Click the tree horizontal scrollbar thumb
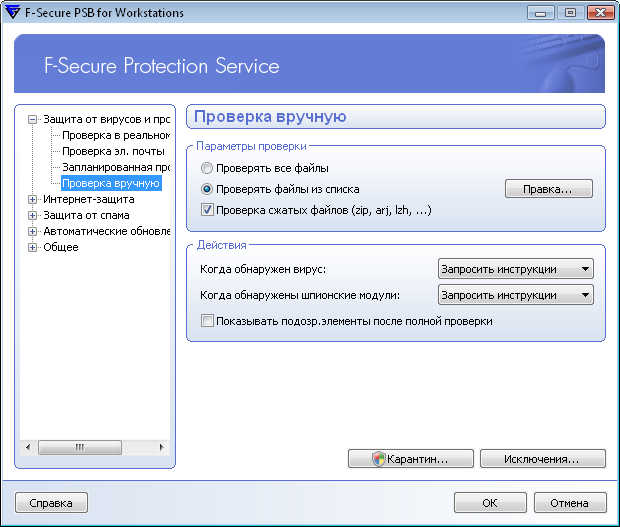Viewport: 620px width, 527px height. coord(80,447)
